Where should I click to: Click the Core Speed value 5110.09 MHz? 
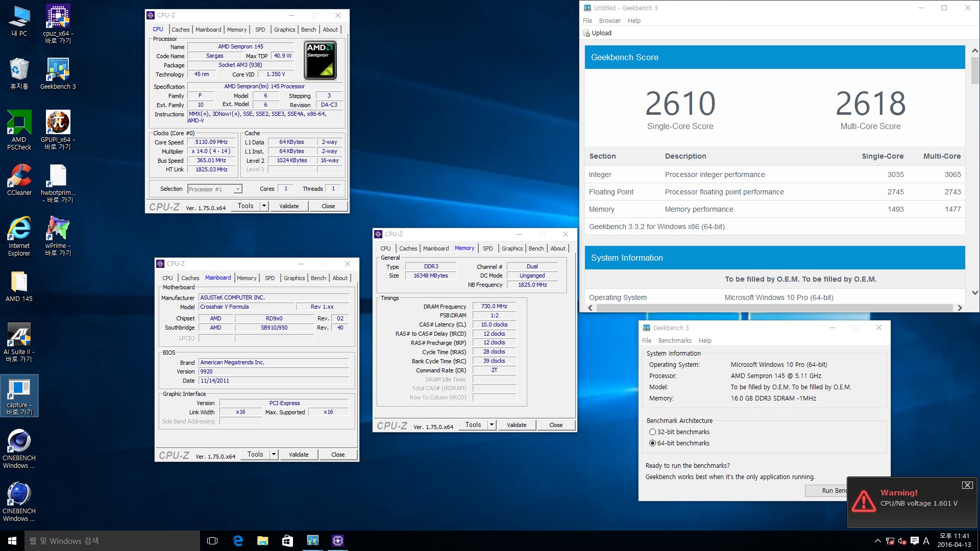(x=211, y=142)
